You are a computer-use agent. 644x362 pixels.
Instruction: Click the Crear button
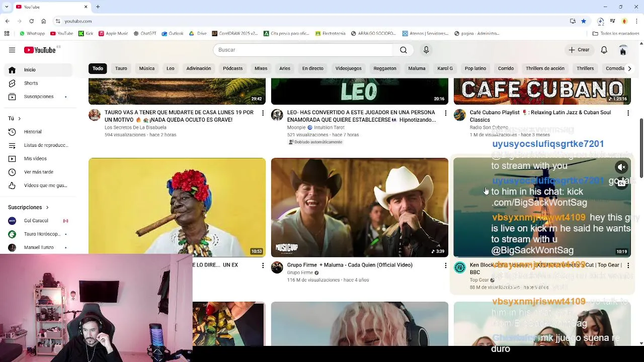coord(579,50)
